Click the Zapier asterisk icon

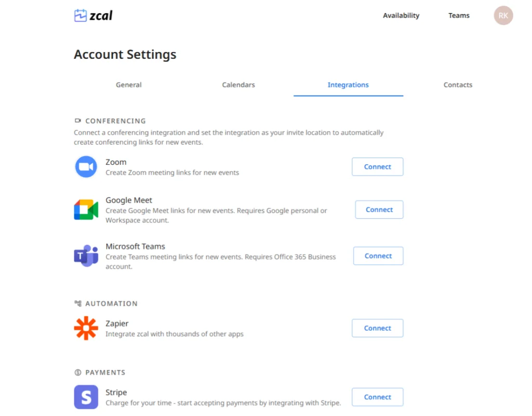(x=86, y=328)
